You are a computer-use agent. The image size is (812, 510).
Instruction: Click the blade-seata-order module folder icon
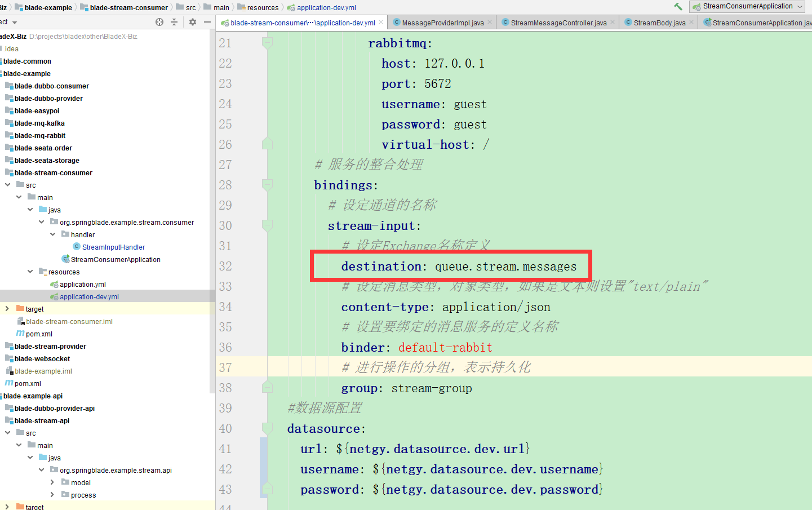coord(9,148)
